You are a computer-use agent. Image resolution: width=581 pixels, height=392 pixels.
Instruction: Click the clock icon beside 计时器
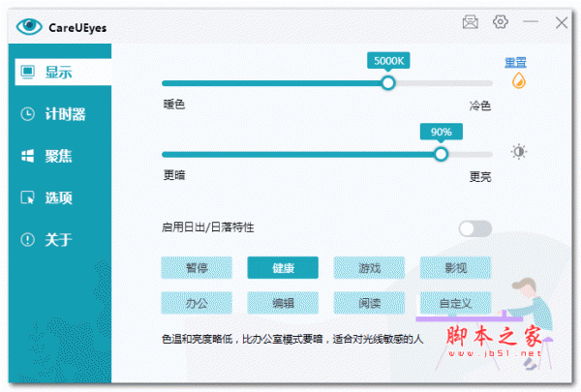click(x=28, y=114)
